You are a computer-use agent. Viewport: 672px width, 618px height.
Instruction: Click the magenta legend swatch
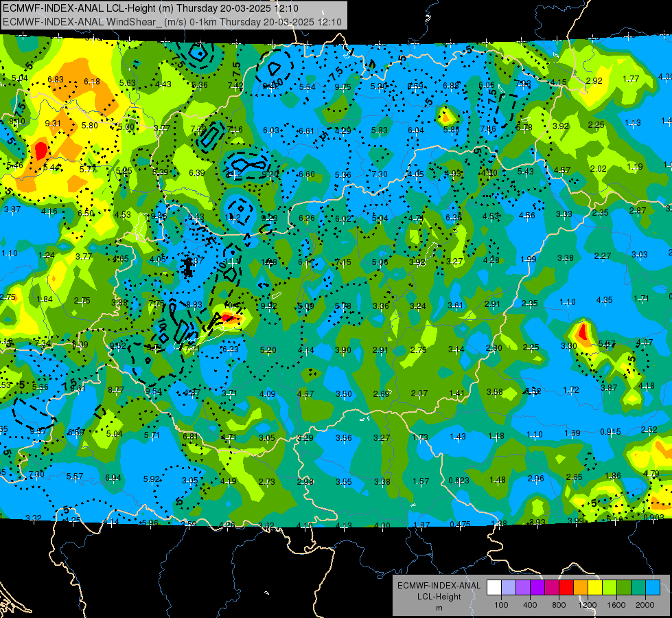coord(552,588)
